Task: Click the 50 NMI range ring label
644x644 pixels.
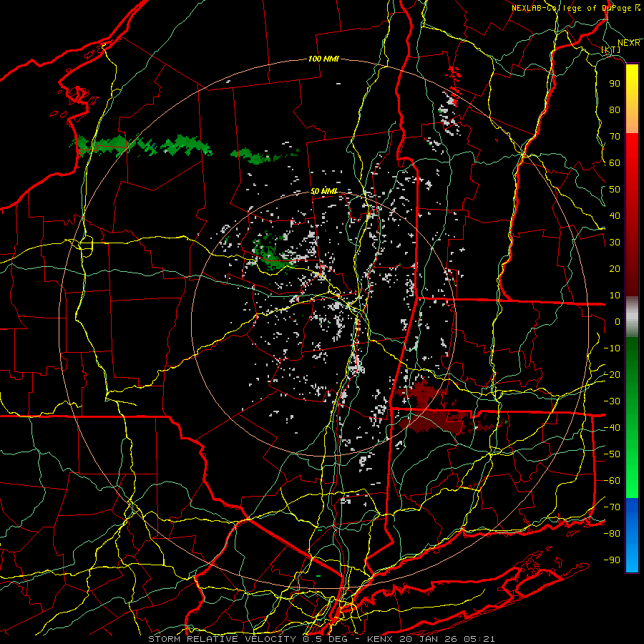Action: (323, 191)
